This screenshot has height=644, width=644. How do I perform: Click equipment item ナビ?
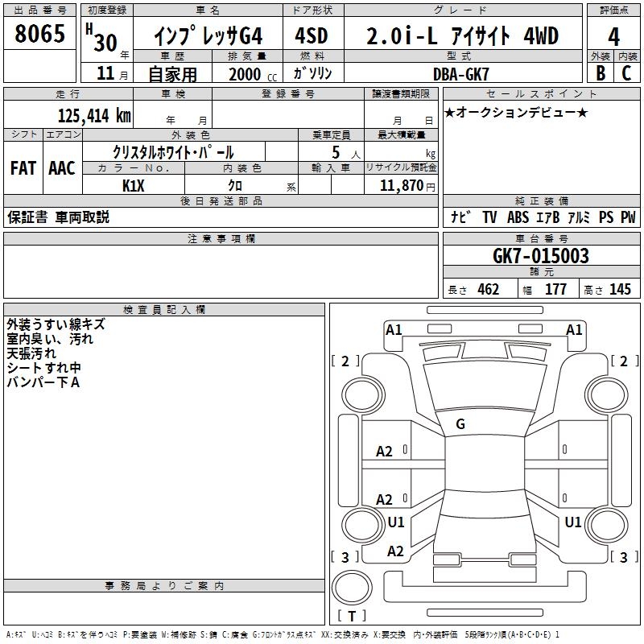pyautogui.click(x=460, y=217)
